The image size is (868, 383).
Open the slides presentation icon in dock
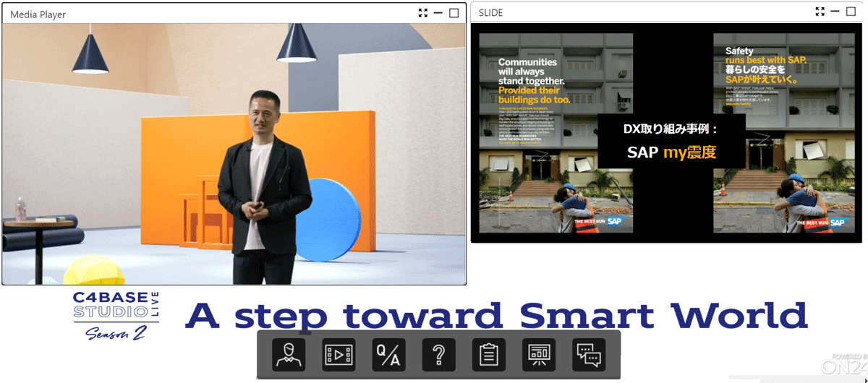(539, 355)
